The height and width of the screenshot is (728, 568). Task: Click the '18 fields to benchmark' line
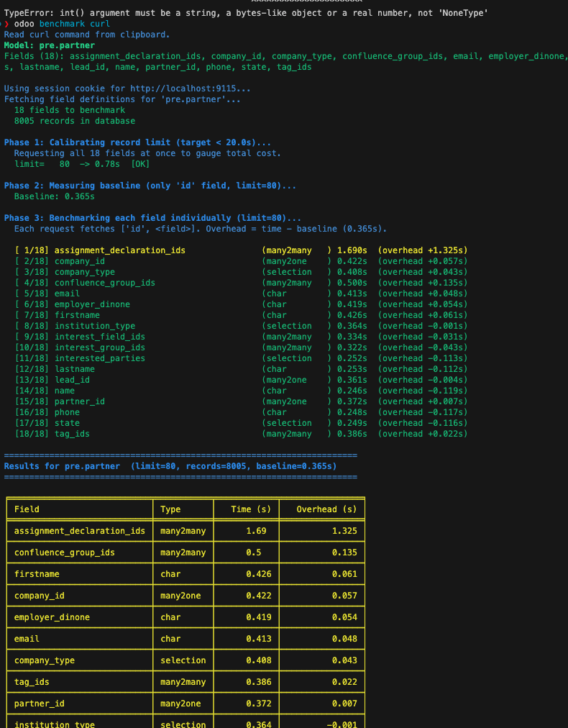pos(70,110)
